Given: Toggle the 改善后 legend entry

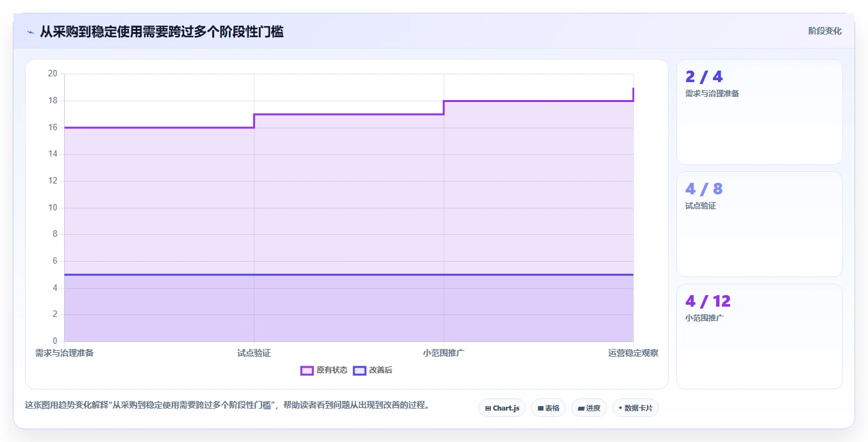Looking at the screenshot, I should click(x=373, y=370).
